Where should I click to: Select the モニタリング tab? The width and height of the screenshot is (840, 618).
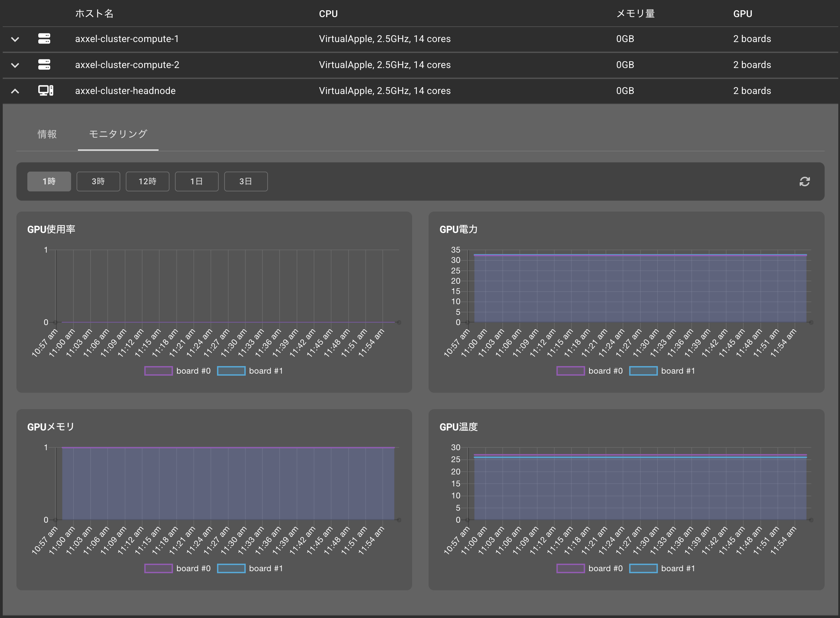[118, 134]
